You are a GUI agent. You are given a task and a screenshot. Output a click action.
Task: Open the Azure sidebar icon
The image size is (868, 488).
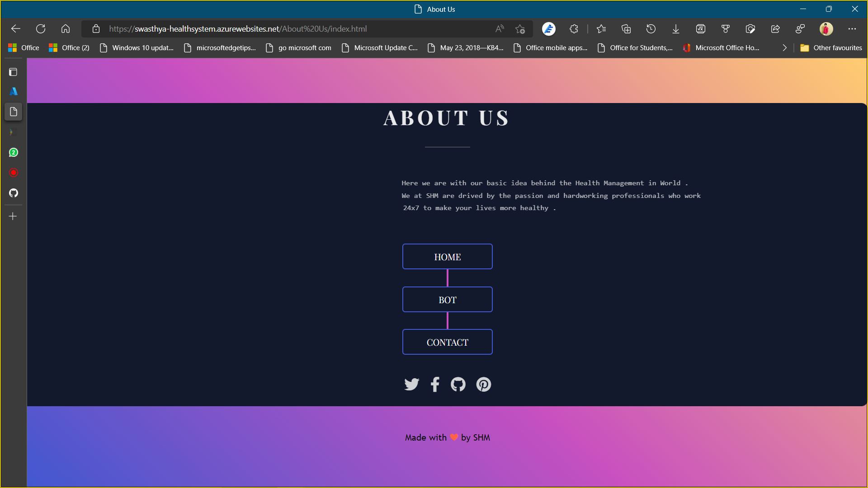[14, 91]
